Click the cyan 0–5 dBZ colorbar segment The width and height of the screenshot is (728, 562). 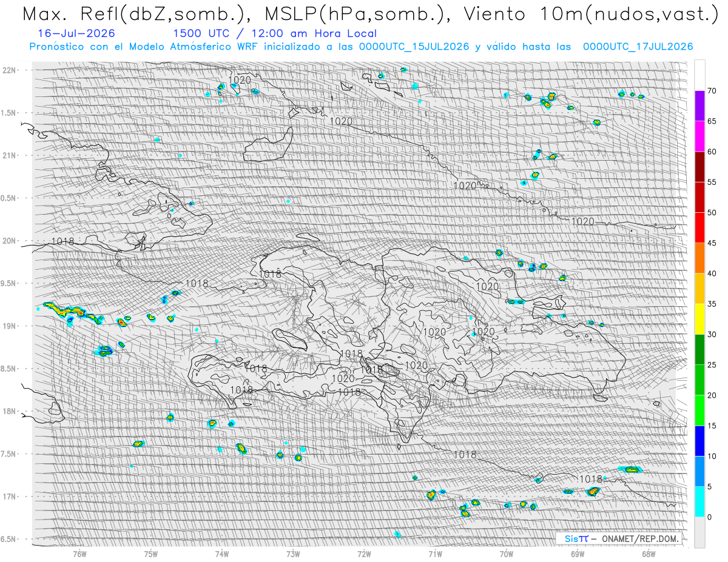pyautogui.click(x=699, y=501)
